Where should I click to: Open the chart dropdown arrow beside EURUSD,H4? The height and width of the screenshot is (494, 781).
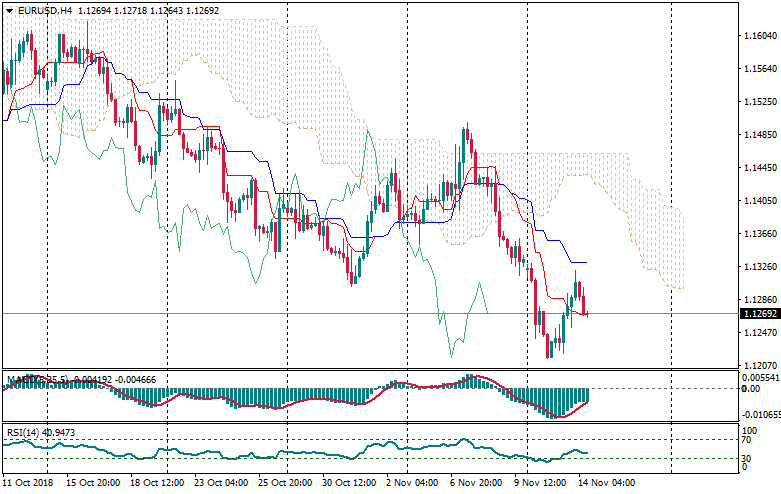(10, 10)
